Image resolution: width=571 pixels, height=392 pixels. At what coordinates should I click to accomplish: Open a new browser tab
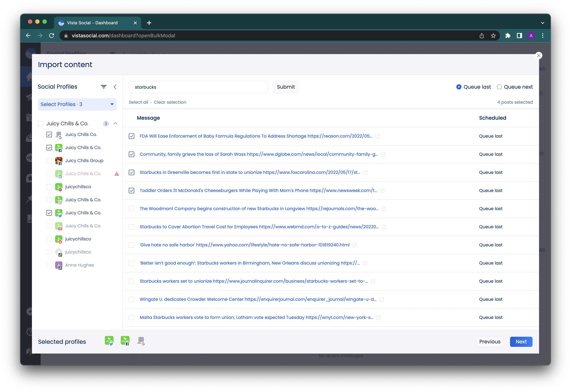(x=149, y=23)
